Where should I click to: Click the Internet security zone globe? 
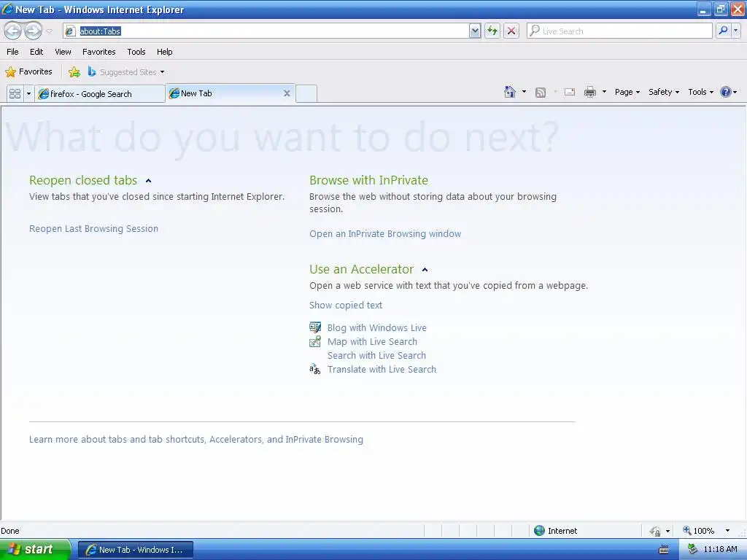click(x=539, y=531)
